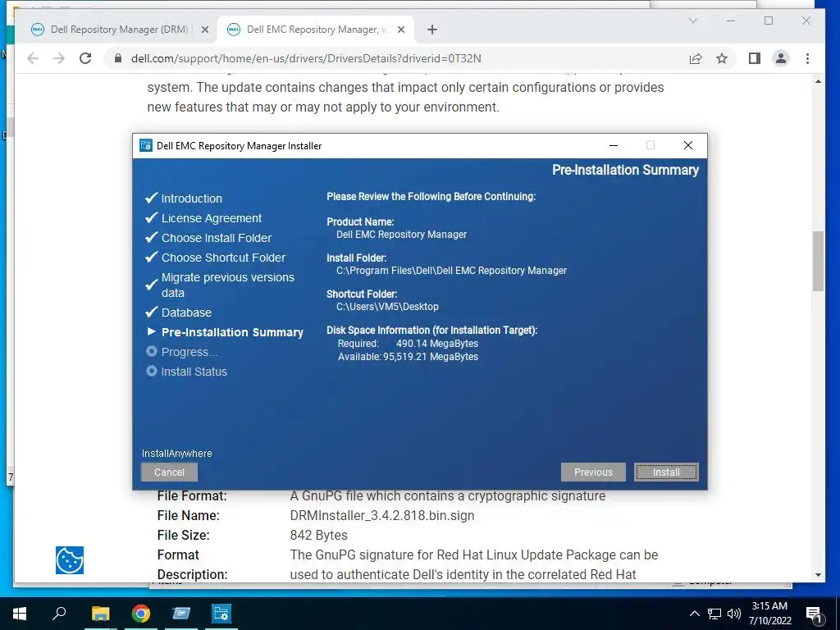Click the Install button in installer
The height and width of the screenshot is (630, 840).
(x=666, y=472)
